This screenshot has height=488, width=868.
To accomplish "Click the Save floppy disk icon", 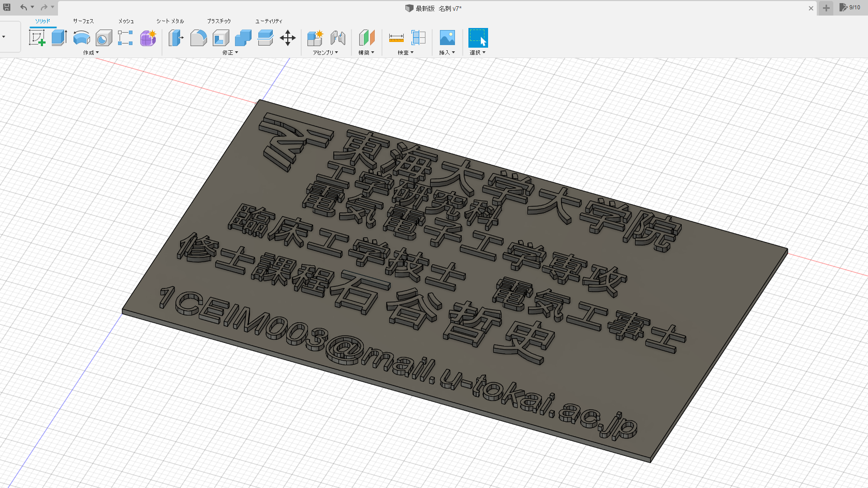I will click(7, 7).
